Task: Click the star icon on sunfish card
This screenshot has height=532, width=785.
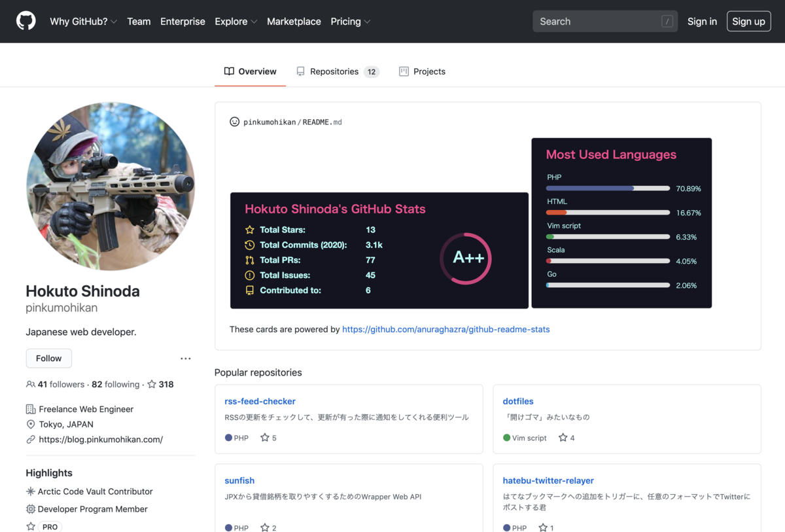Action: click(265, 527)
